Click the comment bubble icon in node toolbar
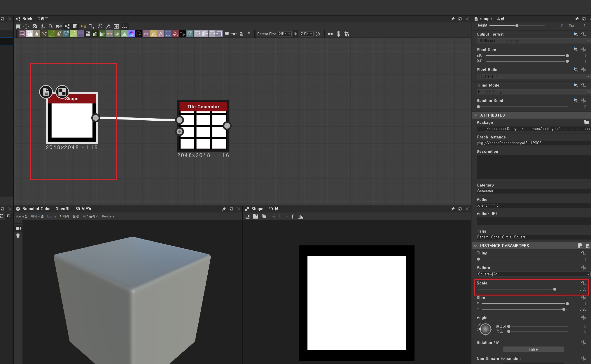The width and height of the screenshot is (591, 364). pyautogui.click(x=227, y=34)
